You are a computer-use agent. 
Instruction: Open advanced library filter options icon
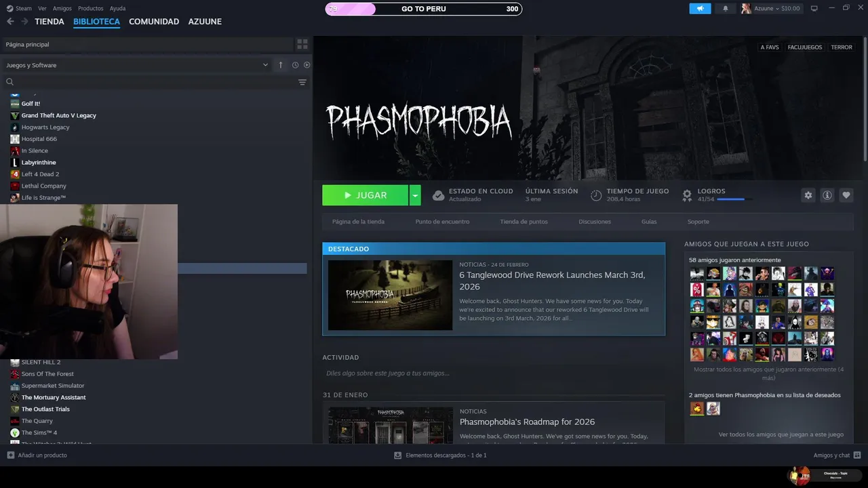[302, 82]
